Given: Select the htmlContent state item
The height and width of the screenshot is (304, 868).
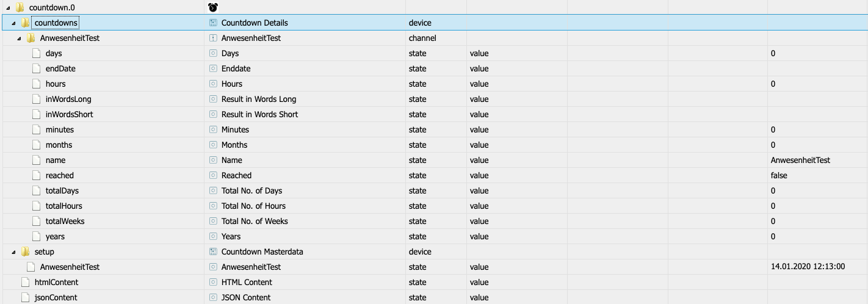Looking at the screenshot, I should [x=56, y=282].
